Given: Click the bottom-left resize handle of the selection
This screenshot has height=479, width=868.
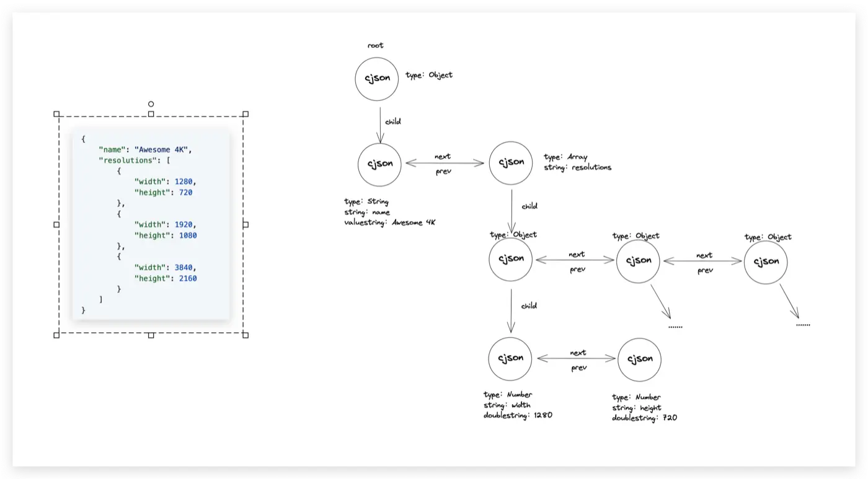Looking at the screenshot, I should [x=56, y=335].
